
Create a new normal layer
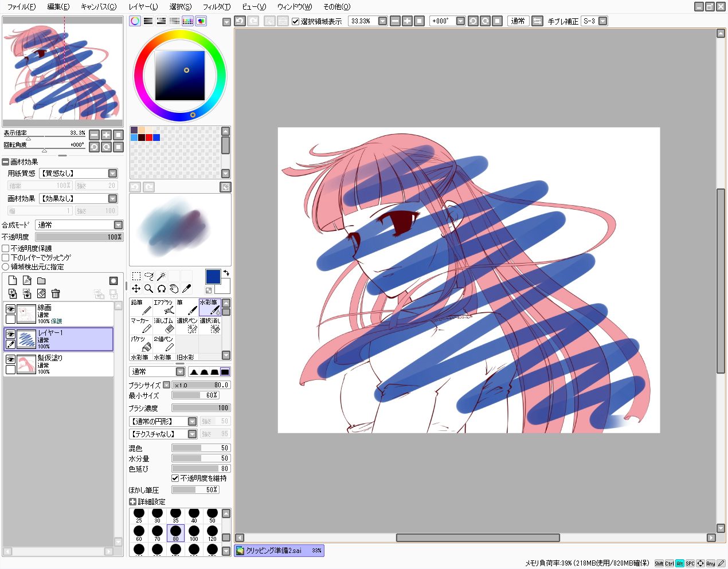point(13,280)
